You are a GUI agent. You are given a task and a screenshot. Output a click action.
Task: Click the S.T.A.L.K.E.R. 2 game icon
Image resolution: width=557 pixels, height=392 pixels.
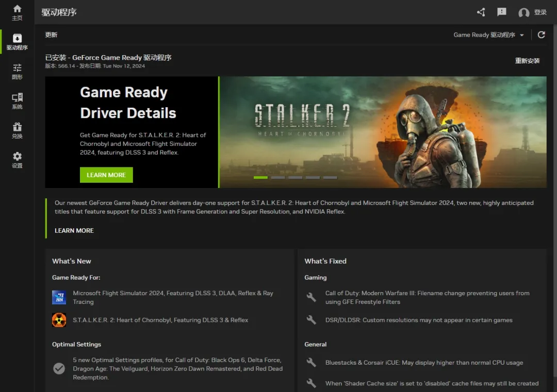(x=59, y=320)
